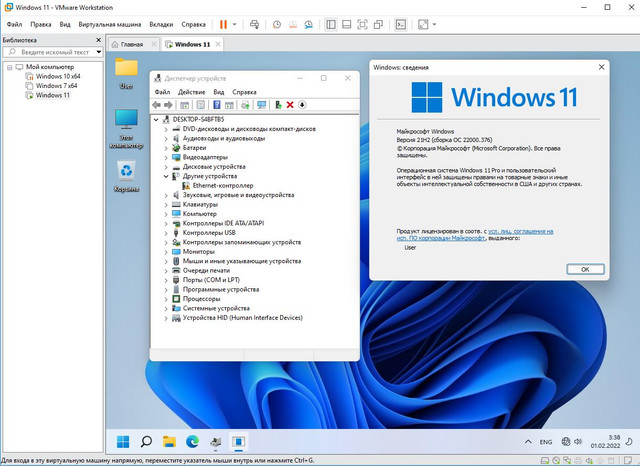Click the revert to snapshot icon
Screen dimensions: 640x466
point(293,24)
